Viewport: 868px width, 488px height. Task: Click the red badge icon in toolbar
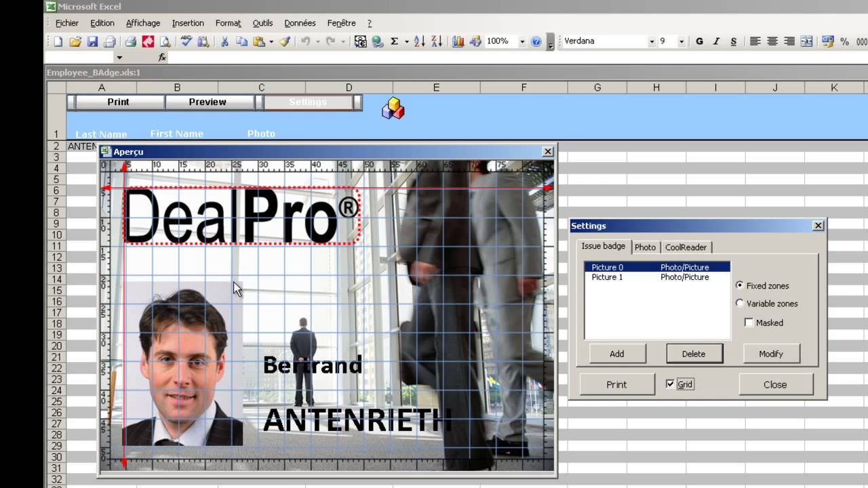[148, 41]
